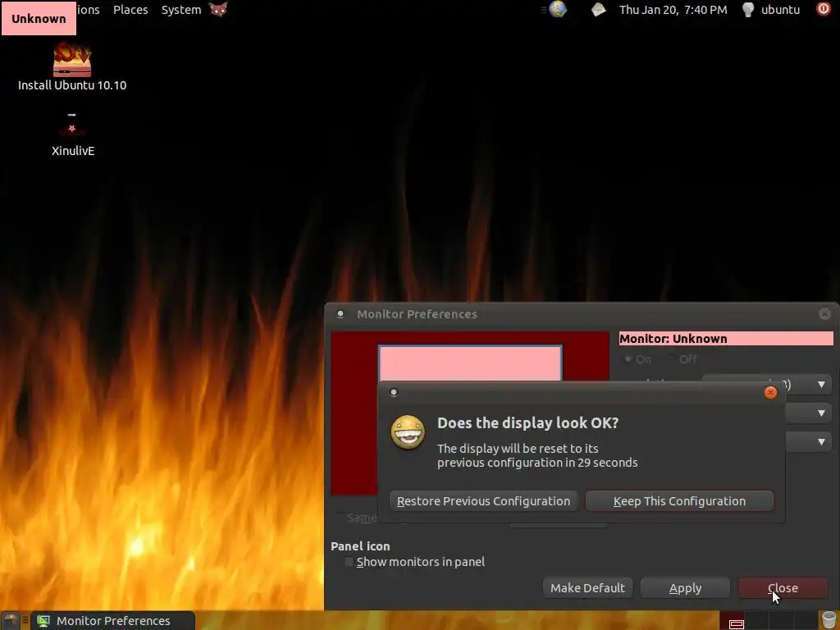Close the 'Does the display look OK?' dialog
Viewport: 840px width, 630px height.
click(770, 393)
